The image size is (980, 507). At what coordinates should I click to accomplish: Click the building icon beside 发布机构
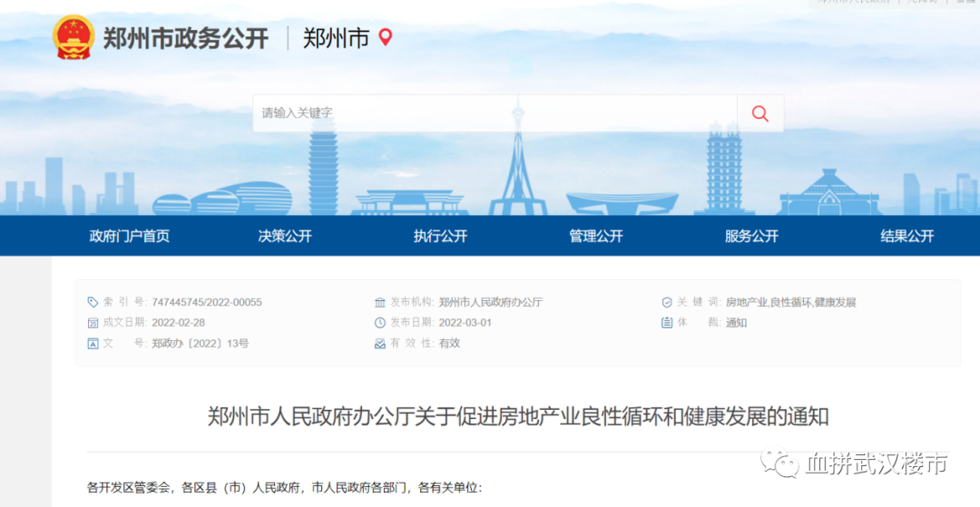380,302
